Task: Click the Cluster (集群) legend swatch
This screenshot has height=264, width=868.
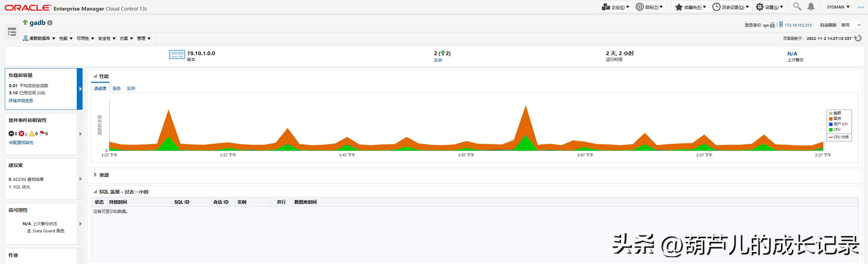Action: pos(831,113)
